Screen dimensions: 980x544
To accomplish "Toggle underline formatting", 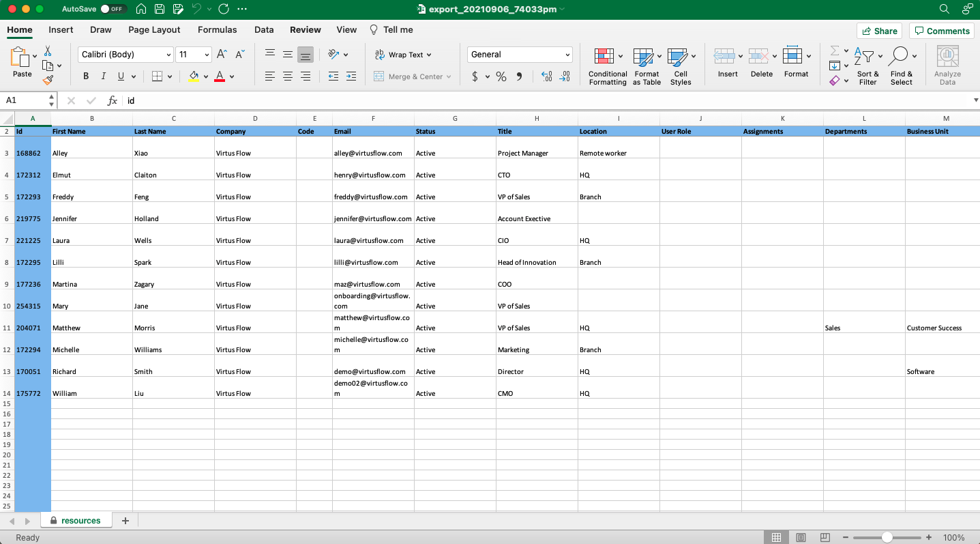I will coord(121,76).
